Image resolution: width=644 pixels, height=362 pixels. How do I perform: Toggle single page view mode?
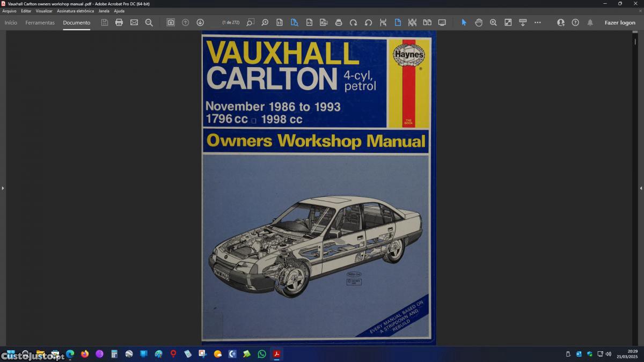(x=398, y=23)
